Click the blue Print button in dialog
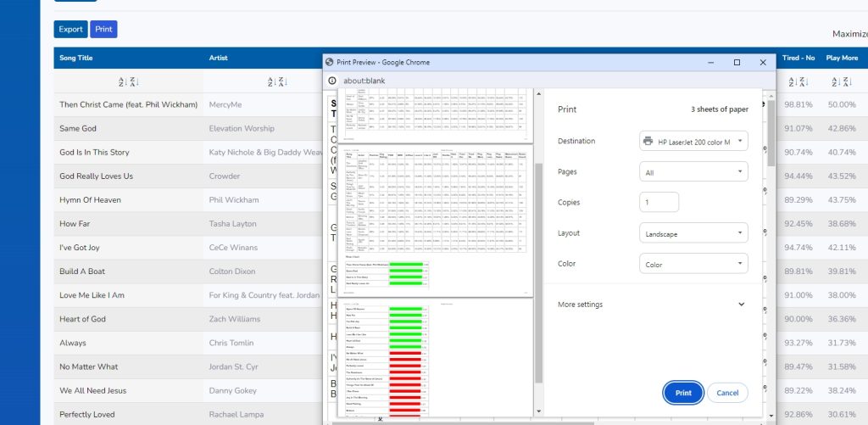The height and width of the screenshot is (425, 868). [x=683, y=393]
